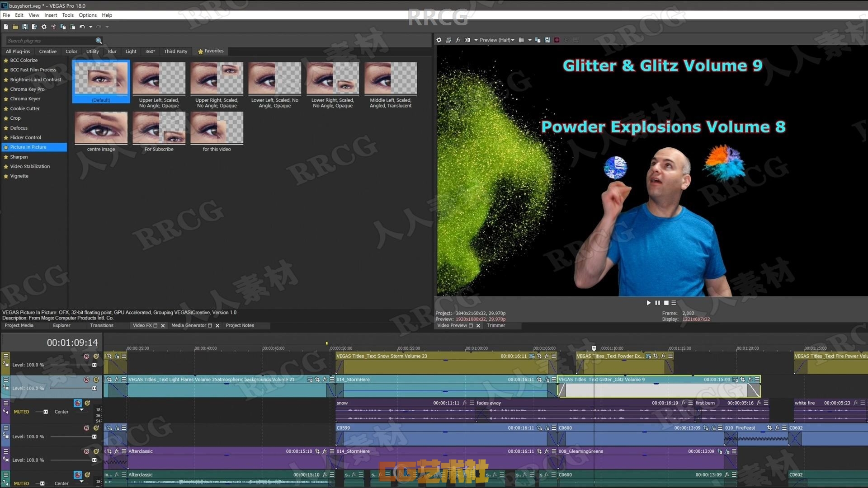This screenshot has height=488, width=868.
Task: Open the Trimmer tab
Action: point(496,325)
